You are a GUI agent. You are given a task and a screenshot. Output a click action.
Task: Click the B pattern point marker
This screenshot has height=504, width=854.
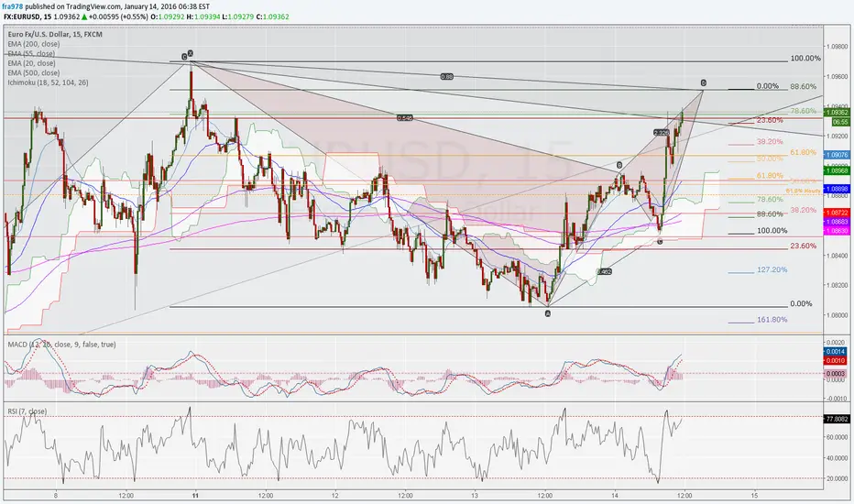tap(619, 165)
